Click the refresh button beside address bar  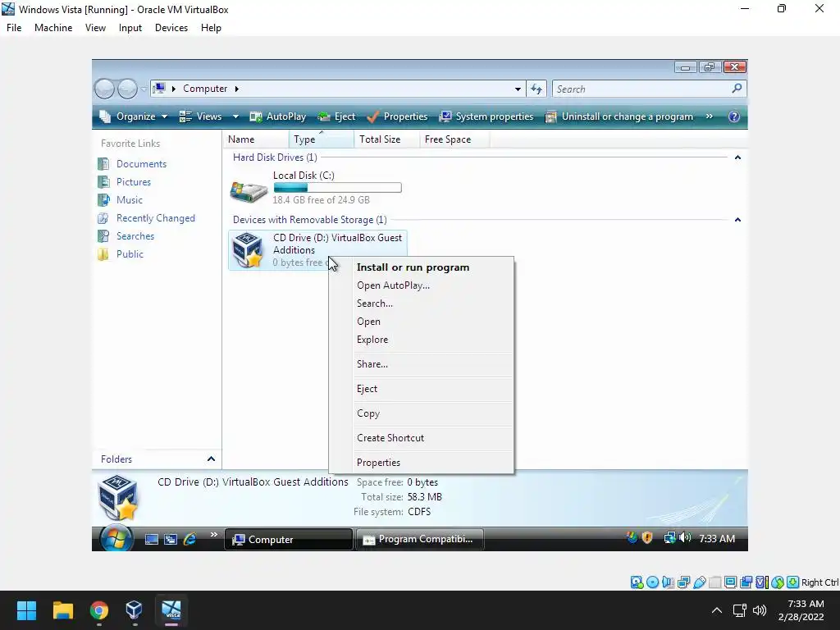coord(536,89)
